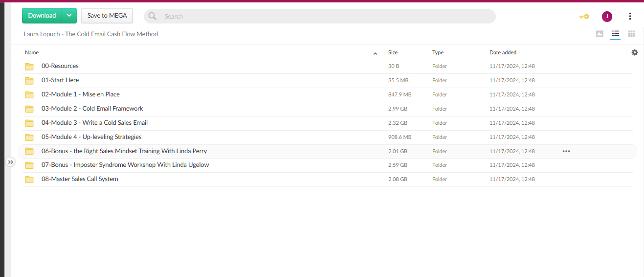The image size is (644, 277).
Task: Open 07-Bonus Imposter Syndrome Workshop folder
Action: click(x=125, y=165)
